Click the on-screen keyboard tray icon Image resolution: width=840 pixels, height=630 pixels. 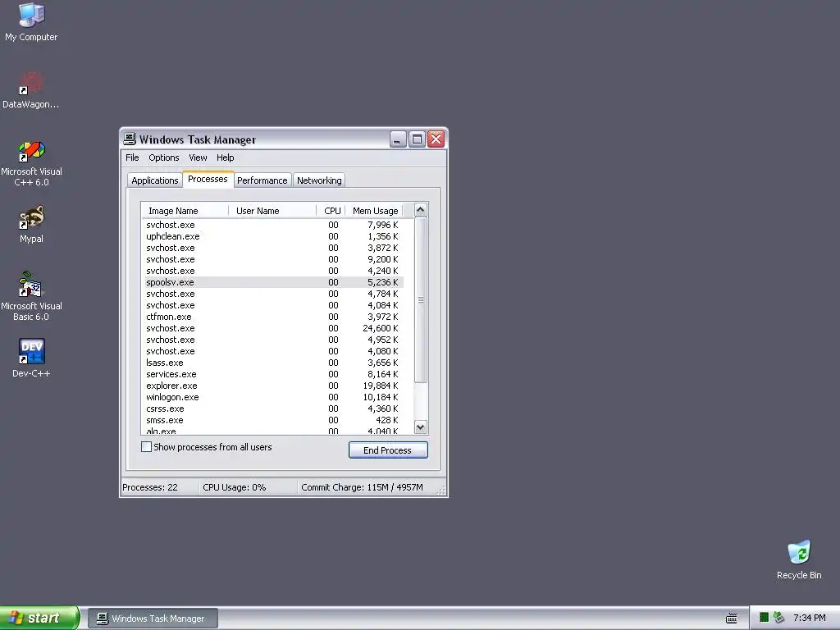[x=731, y=619]
